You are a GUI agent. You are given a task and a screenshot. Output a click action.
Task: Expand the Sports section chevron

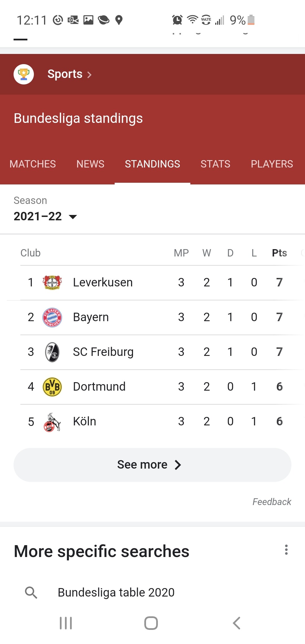coord(89,75)
